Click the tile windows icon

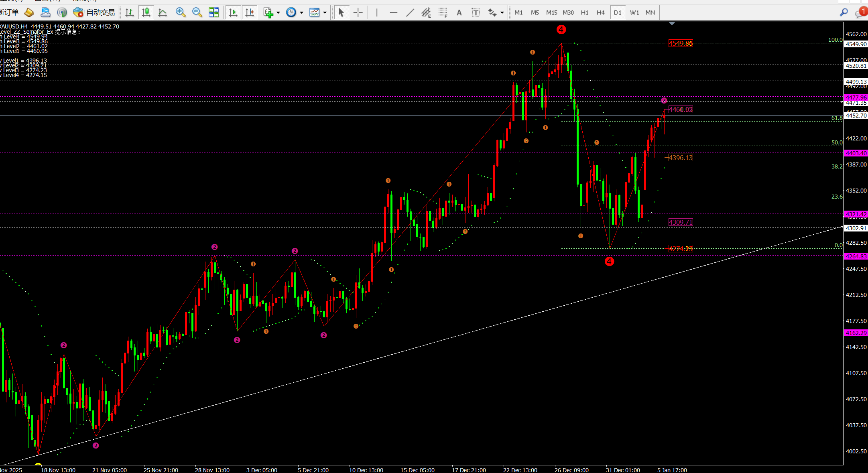213,12
